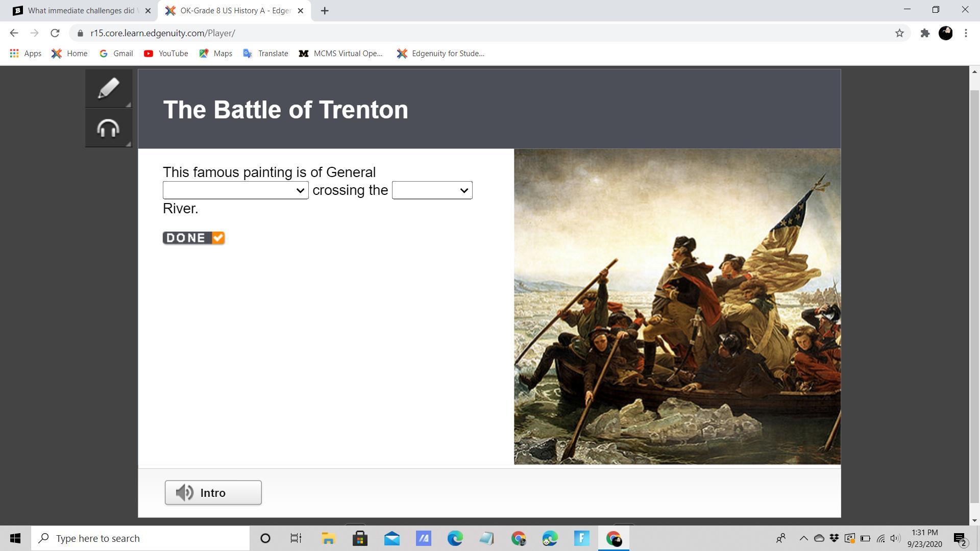
Task: Click the Intro audio speaker button
Action: pos(213,493)
